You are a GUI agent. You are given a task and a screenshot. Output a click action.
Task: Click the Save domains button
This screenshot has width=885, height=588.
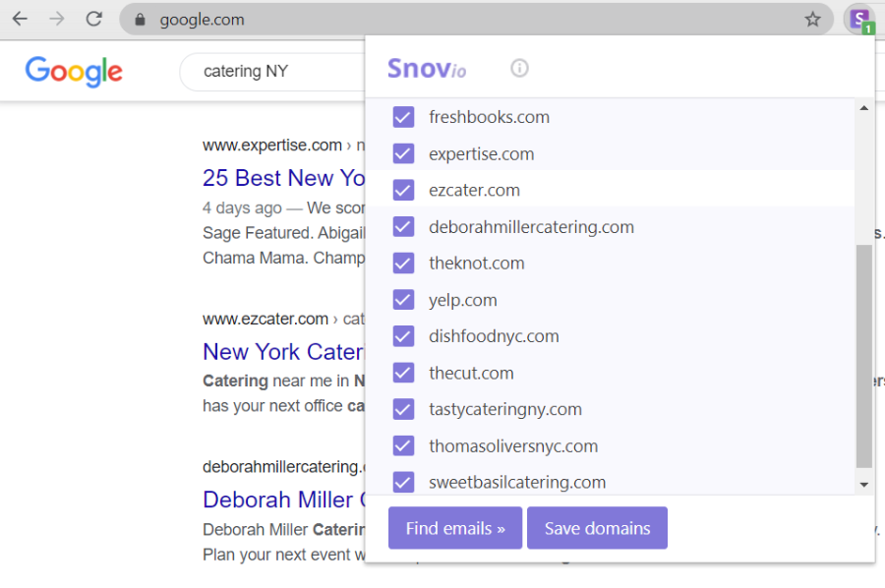click(597, 528)
